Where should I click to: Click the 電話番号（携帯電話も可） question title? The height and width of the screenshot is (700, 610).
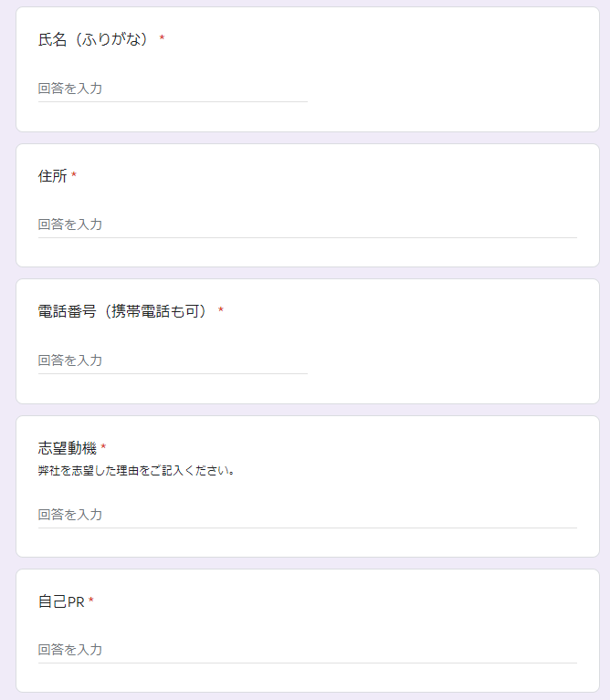tap(123, 311)
